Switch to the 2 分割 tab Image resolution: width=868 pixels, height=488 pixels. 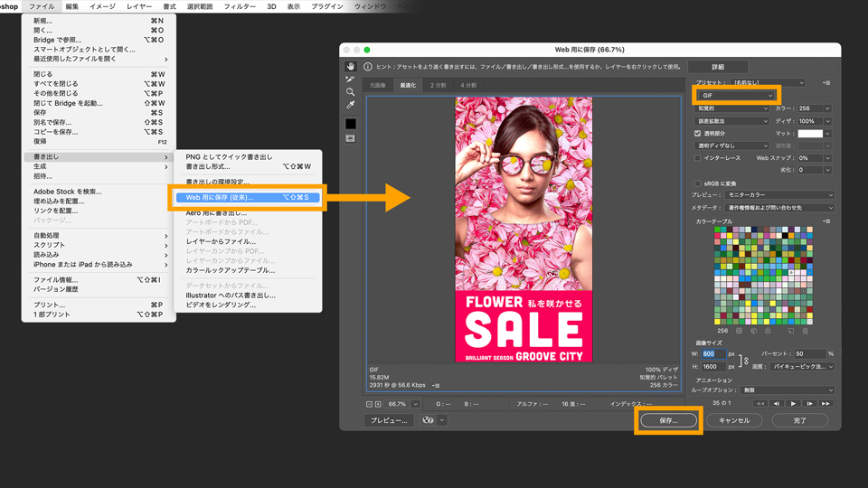point(438,85)
